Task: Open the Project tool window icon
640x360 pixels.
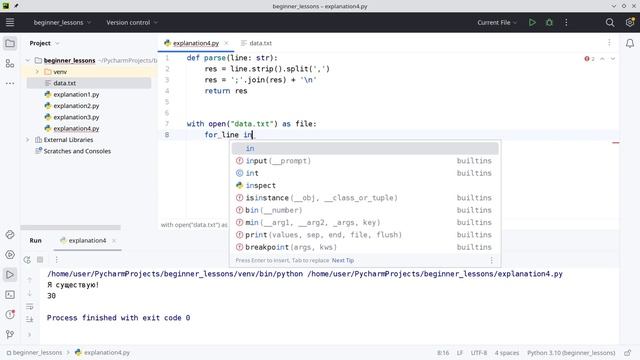Action: [x=10, y=43]
